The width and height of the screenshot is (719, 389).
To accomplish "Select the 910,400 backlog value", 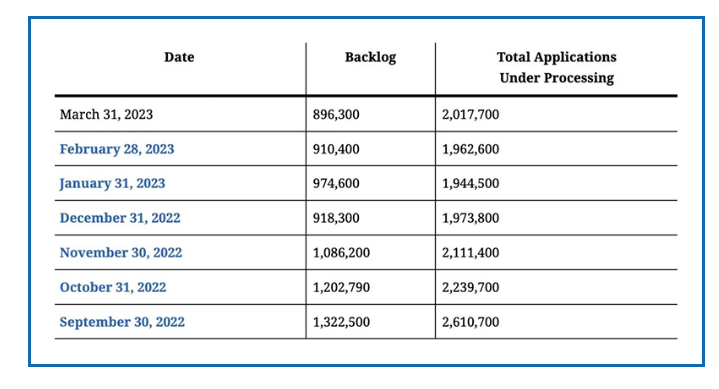I will 336,149.
